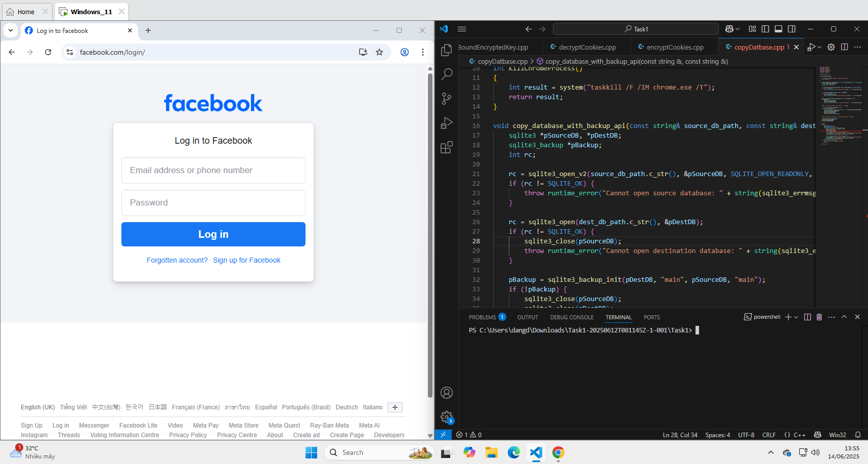
Task: Open the Source Control view in VS Code
Action: 447,99
